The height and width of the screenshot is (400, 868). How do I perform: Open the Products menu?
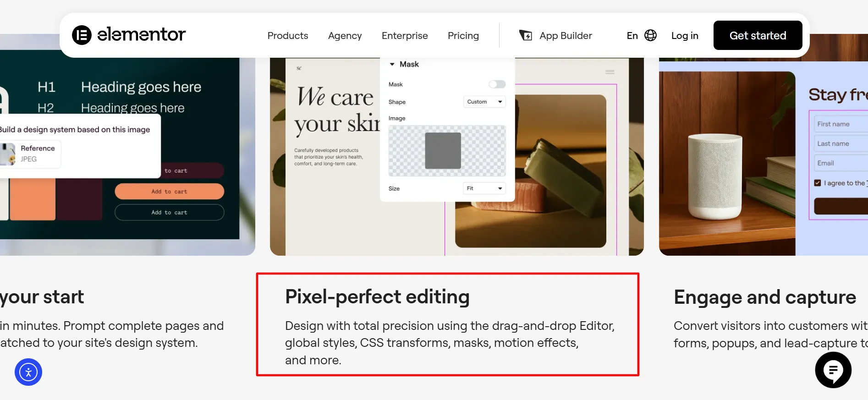click(x=288, y=36)
